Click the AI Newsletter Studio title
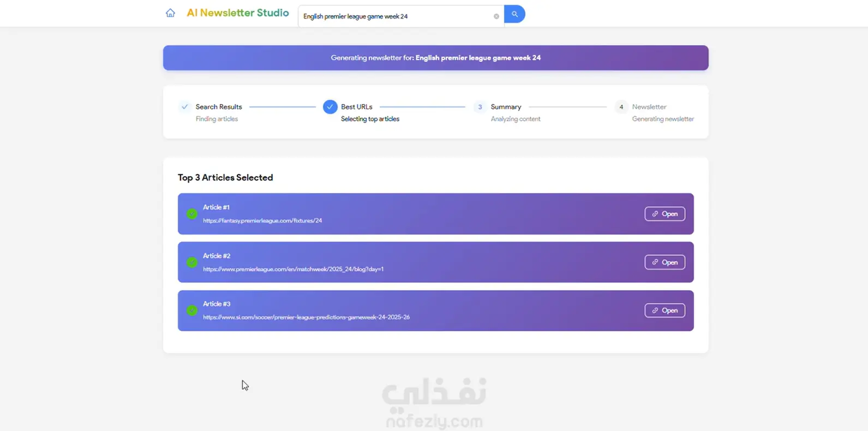 (238, 13)
